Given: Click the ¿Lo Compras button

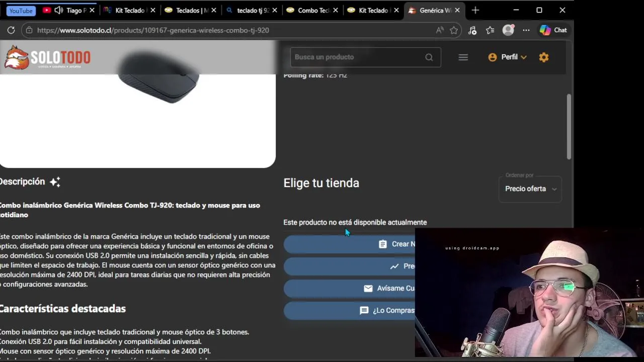Looking at the screenshot, I should (x=350, y=311).
